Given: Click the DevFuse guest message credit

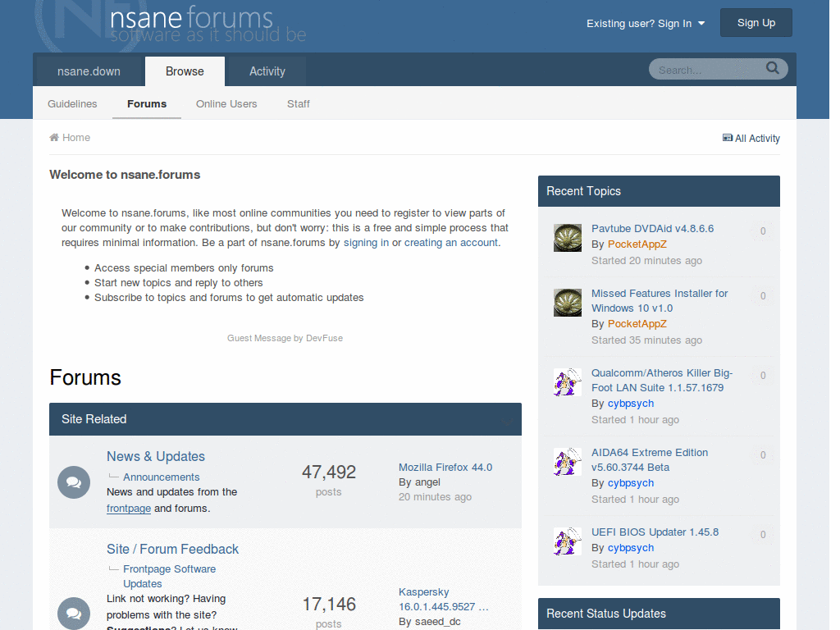Looking at the screenshot, I should [285, 338].
